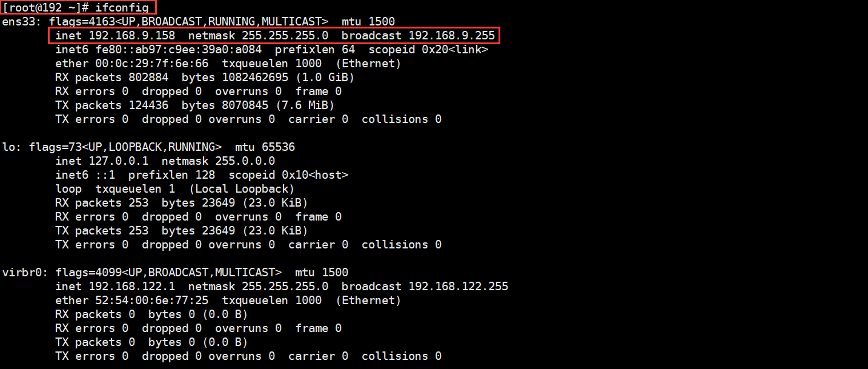Click TX packets 124436 value
This screenshot has width=868, height=369.
(x=148, y=105)
